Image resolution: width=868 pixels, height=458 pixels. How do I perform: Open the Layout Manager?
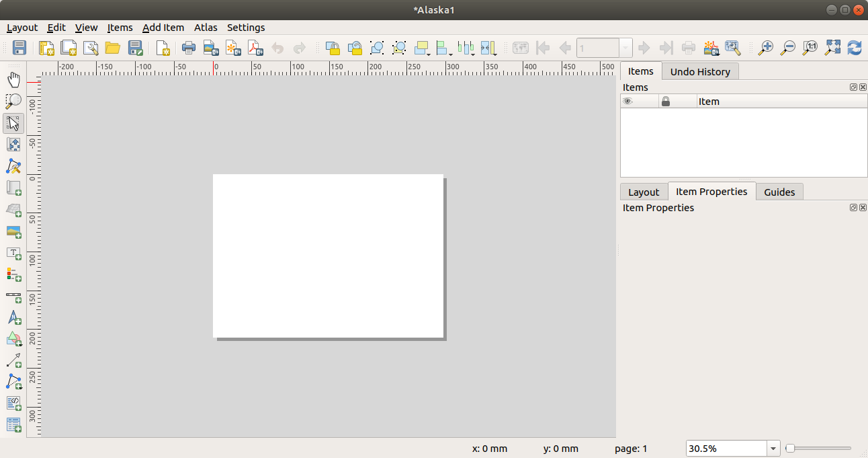[91, 48]
